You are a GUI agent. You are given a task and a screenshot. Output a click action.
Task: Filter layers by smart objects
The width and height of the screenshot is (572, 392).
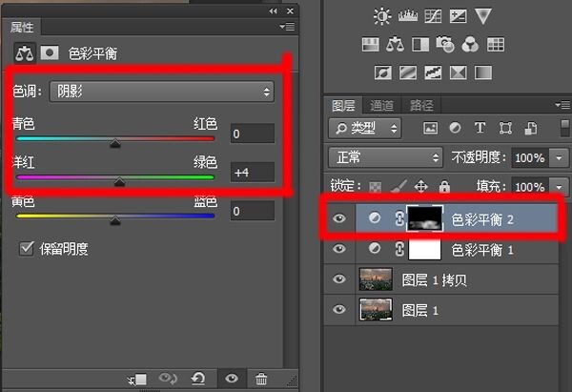click(530, 128)
